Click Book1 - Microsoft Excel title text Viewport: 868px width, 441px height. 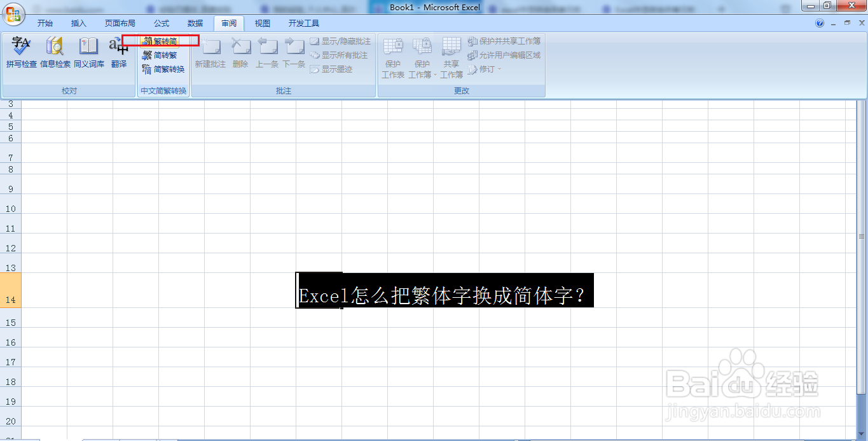click(435, 7)
